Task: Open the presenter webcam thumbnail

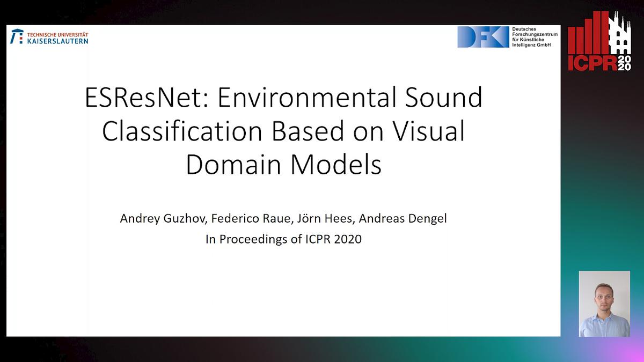Action: click(x=604, y=303)
